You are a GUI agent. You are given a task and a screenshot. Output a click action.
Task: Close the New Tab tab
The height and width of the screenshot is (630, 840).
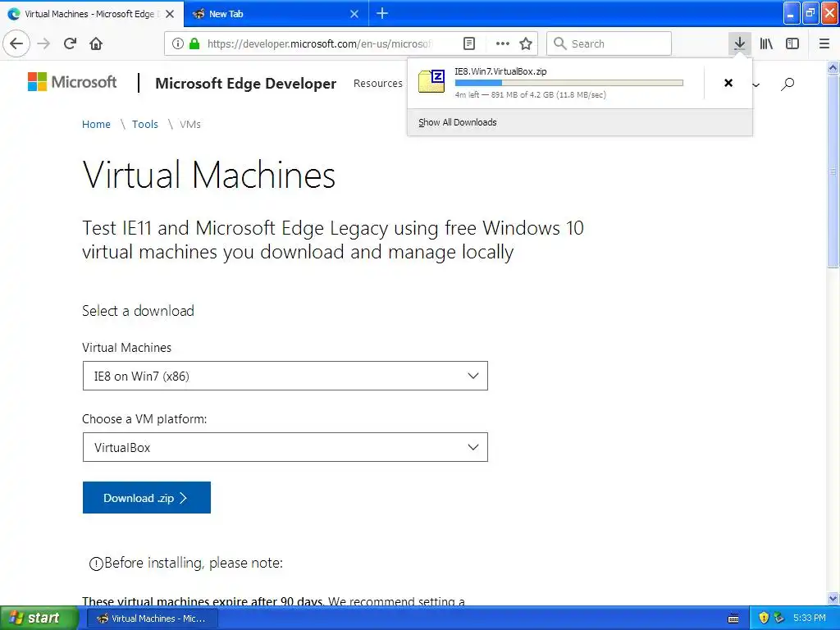pyautogui.click(x=354, y=14)
